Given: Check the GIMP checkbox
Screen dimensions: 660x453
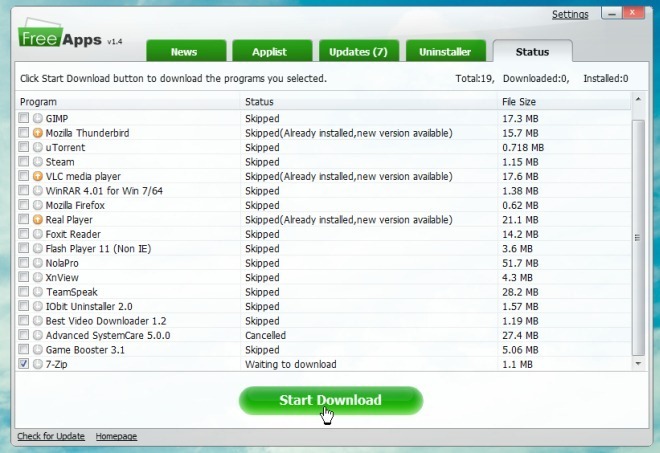Looking at the screenshot, I should tap(24, 118).
